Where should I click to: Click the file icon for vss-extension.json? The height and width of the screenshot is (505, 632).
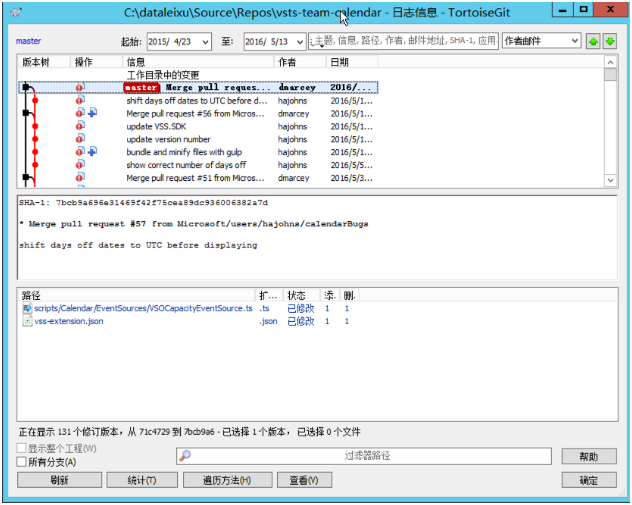click(27, 321)
